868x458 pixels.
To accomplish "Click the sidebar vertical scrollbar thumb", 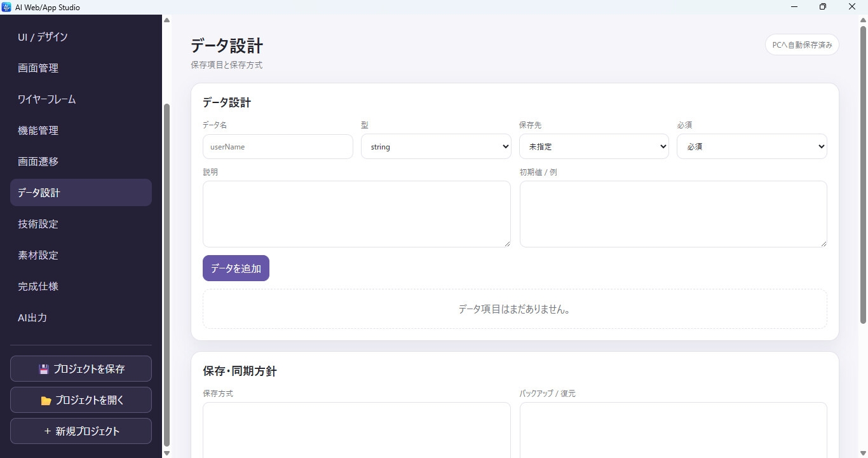I will pos(167,275).
